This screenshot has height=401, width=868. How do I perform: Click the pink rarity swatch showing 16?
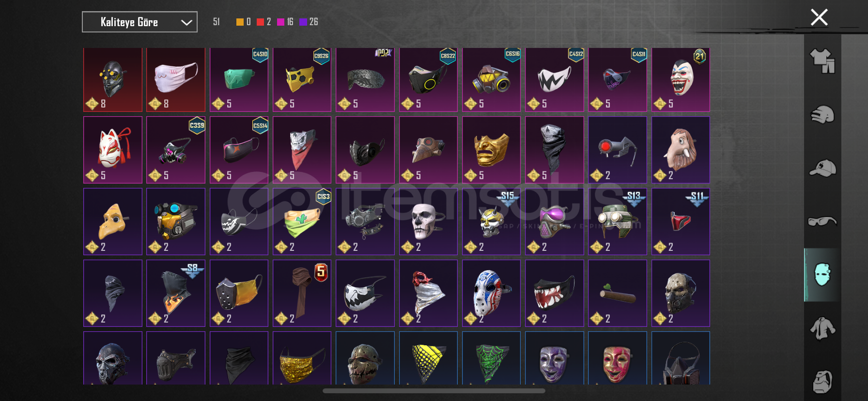pos(280,22)
